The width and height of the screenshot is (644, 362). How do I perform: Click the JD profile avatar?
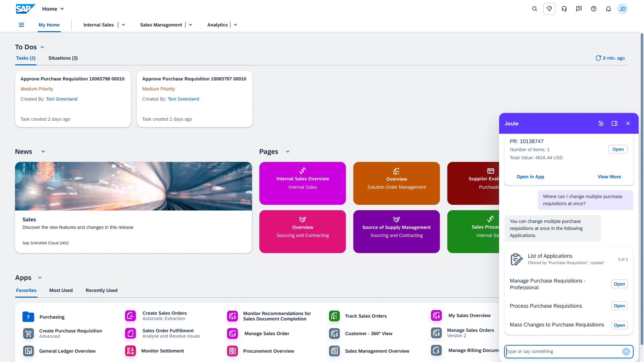click(623, 9)
